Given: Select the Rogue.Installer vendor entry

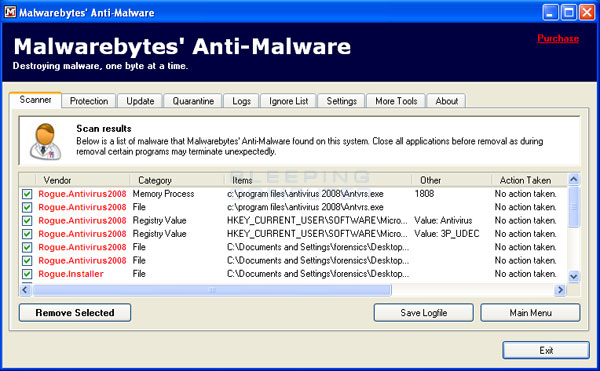Looking at the screenshot, I should click(71, 274).
